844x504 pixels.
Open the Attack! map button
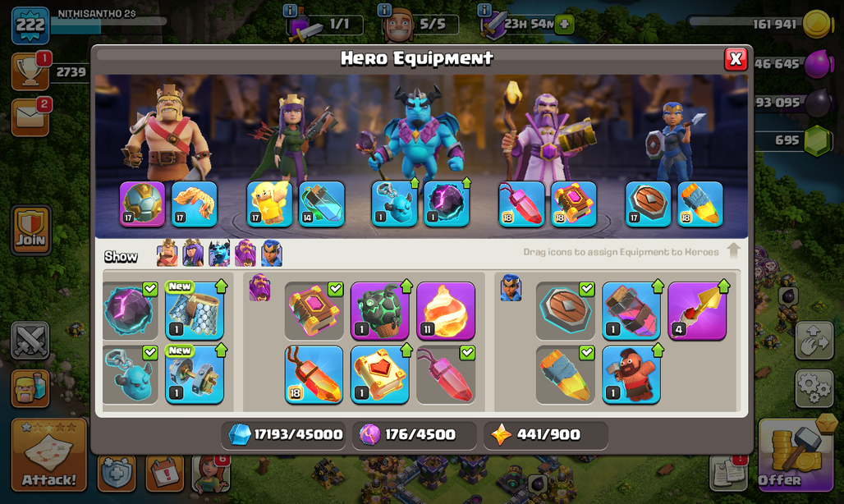pos(49,455)
